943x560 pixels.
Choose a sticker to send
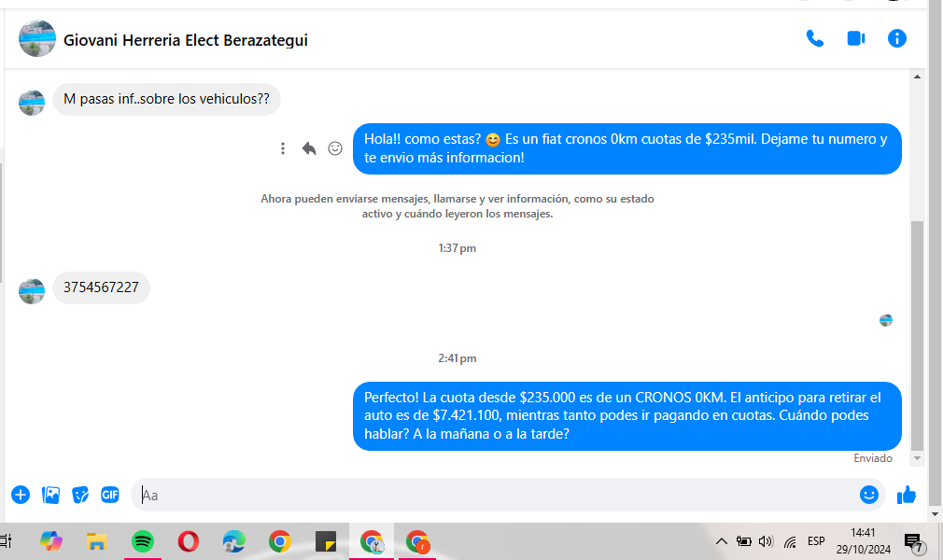(81, 495)
